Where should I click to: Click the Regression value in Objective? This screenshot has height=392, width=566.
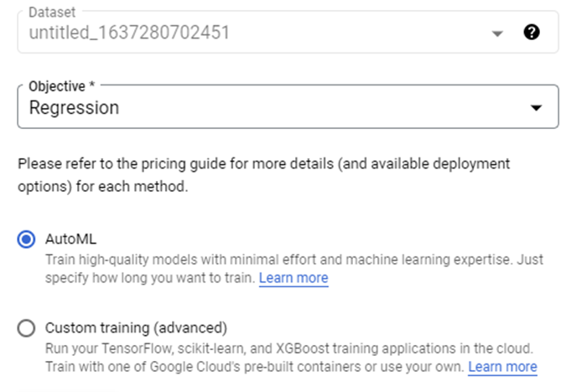pyautogui.click(x=74, y=108)
